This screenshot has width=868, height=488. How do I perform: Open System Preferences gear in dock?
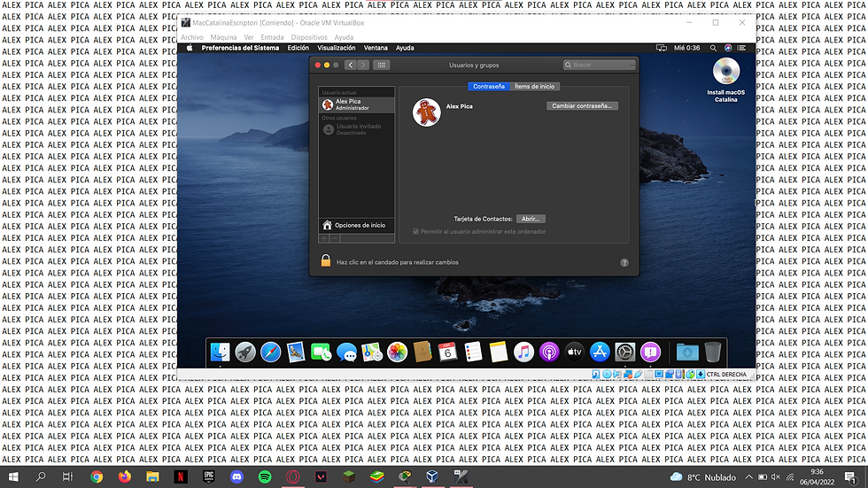625,352
